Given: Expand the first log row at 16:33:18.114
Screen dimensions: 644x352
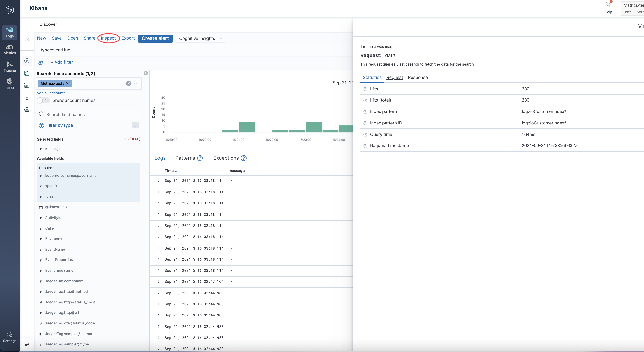Looking at the screenshot, I should tap(158, 181).
